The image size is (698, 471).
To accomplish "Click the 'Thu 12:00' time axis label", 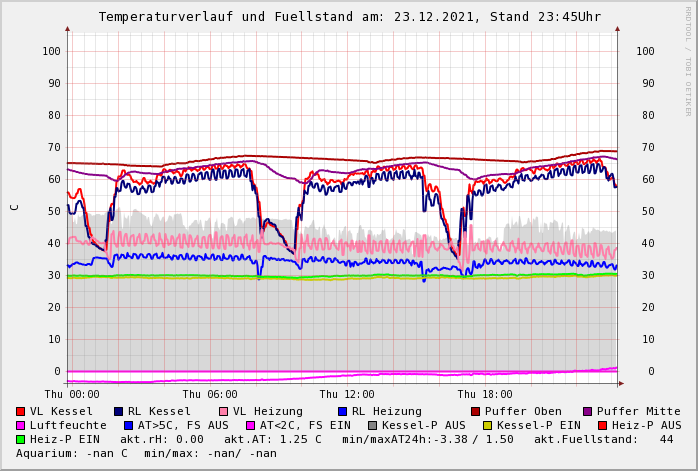I will coord(347,394).
